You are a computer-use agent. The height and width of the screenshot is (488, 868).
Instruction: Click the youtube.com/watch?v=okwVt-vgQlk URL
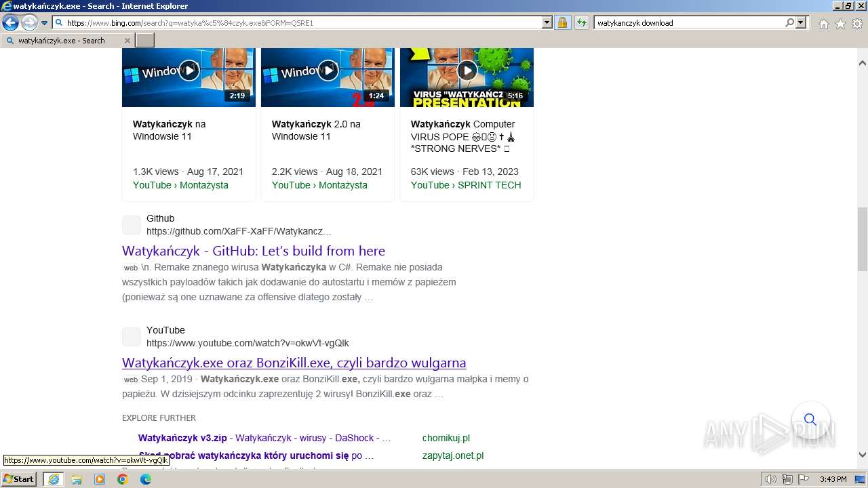pos(248,343)
